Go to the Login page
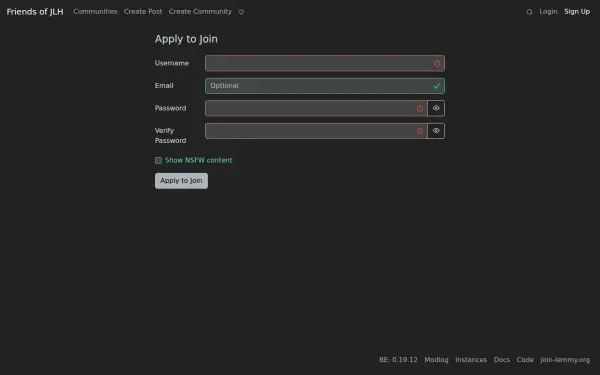This screenshot has width=600, height=375. (x=548, y=11)
